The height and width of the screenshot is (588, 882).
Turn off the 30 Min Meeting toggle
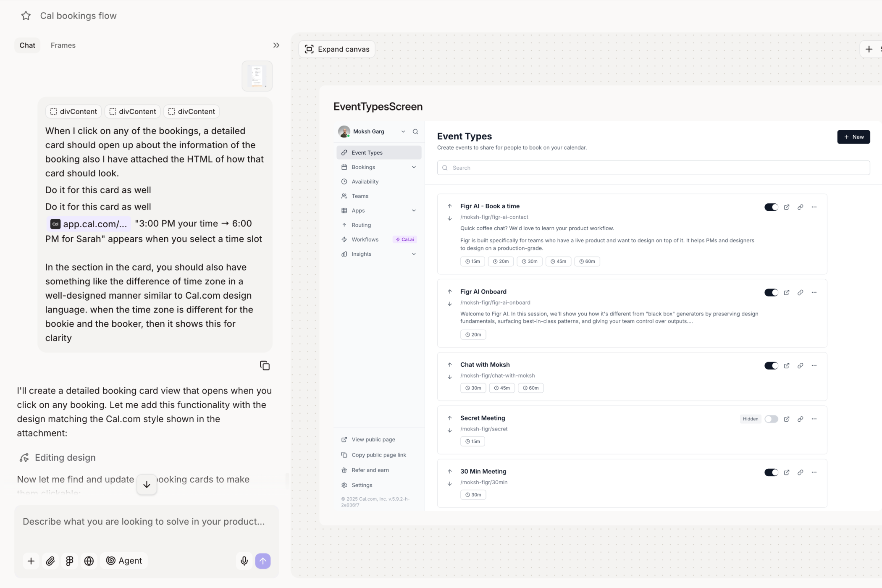point(771,472)
